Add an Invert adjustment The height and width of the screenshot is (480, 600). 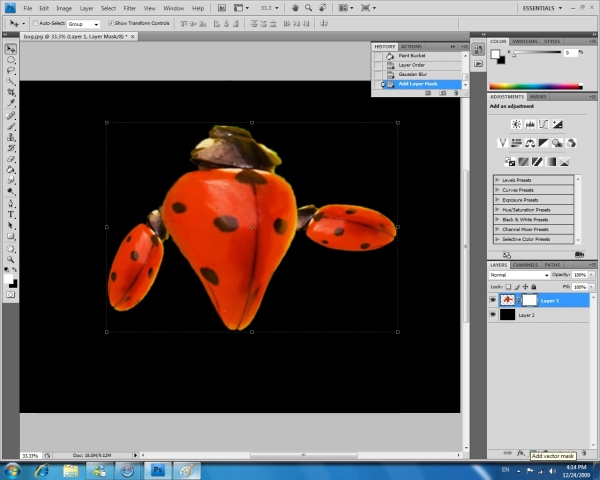510,162
